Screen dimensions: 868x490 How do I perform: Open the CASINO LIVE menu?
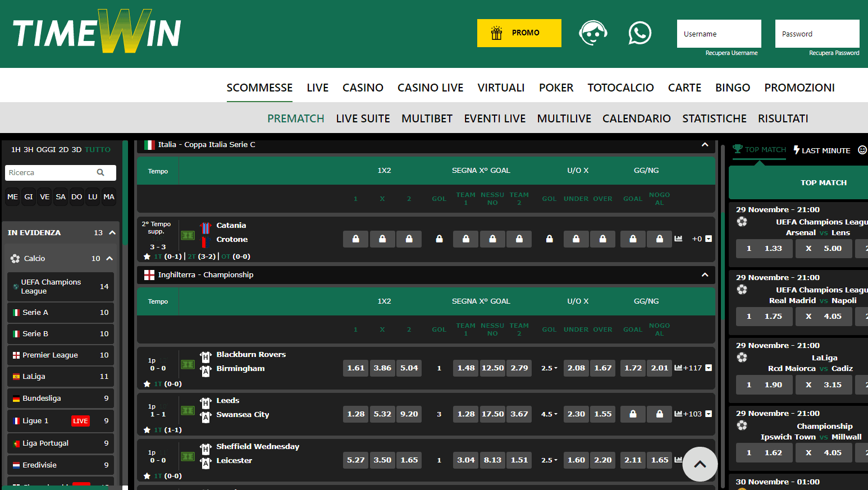[430, 88]
